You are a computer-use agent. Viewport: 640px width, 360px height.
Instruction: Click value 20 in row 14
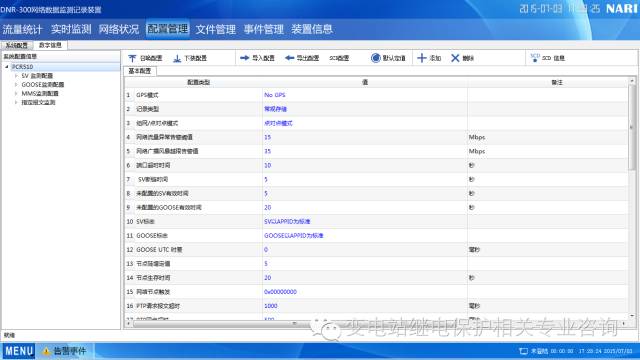[267, 278]
